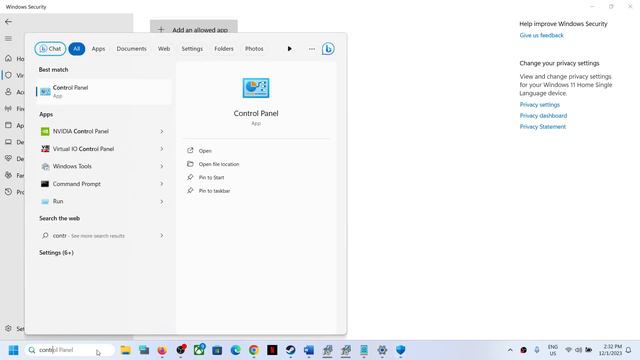Expand NVIDIA Control Panel result arrow

click(162, 131)
